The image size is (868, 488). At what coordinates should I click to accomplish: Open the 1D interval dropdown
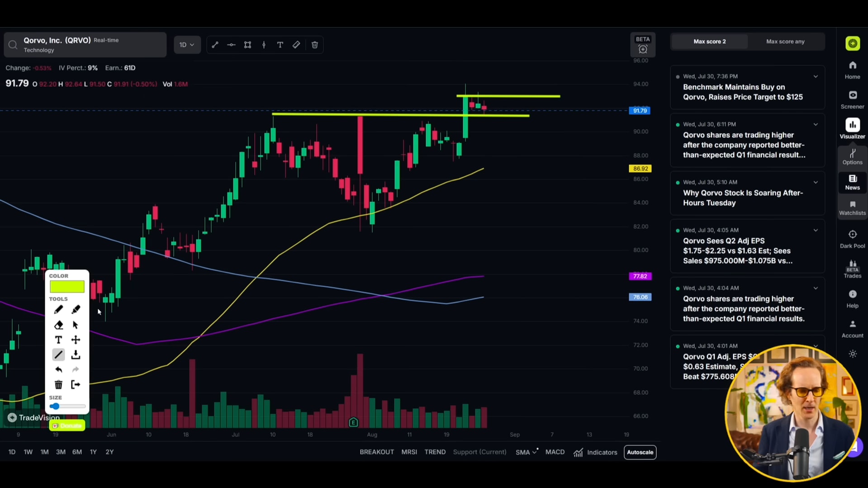[x=187, y=45]
